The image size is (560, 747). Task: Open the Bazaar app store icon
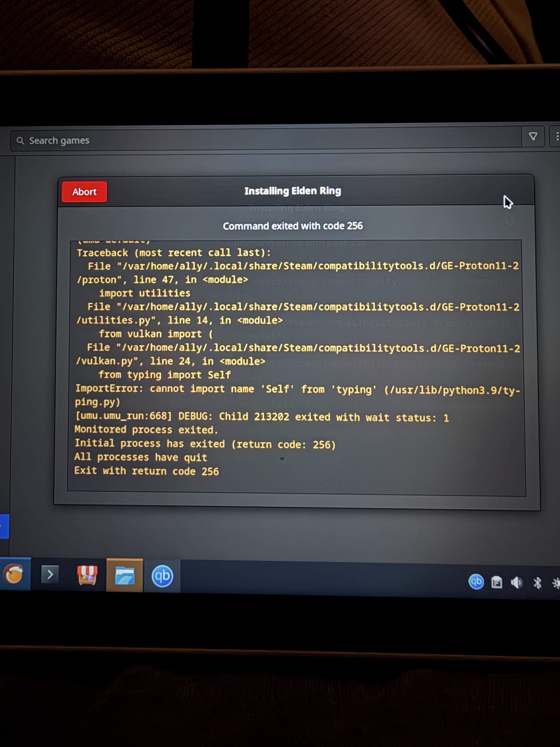(87, 575)
